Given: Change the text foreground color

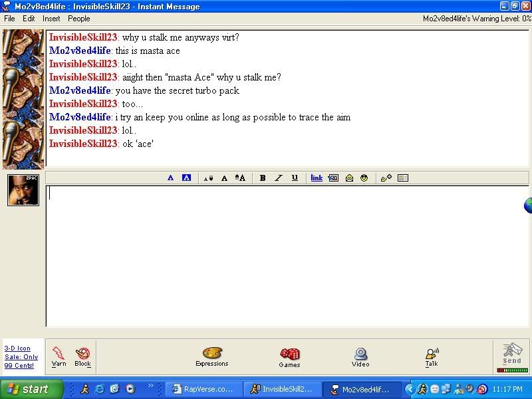Looking at the screenshot, I should click(x=170, y=178).
